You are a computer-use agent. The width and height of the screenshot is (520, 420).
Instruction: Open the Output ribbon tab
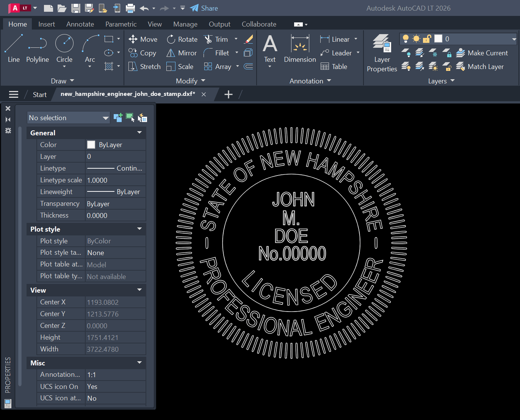coord(219,24)
